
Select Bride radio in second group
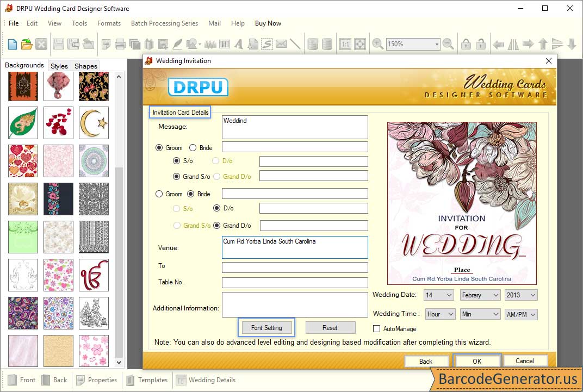coord(191,194)
